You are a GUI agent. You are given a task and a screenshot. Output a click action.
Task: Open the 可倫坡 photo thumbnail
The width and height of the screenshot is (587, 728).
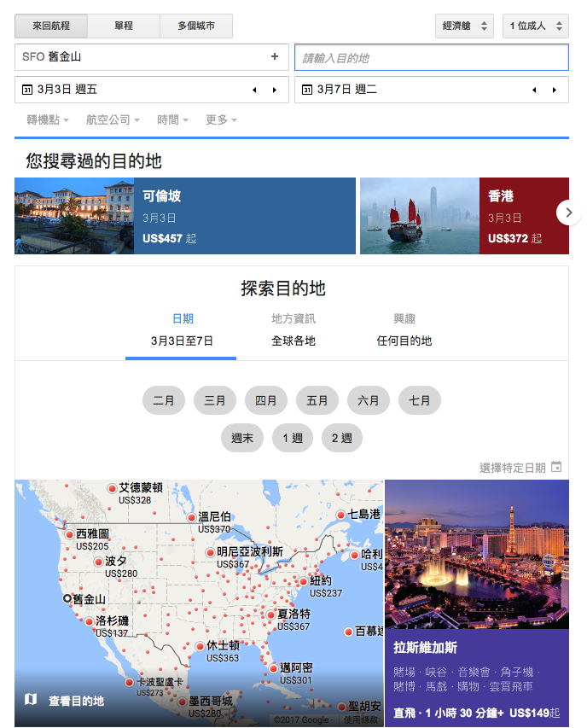pyautogui.click(x=74, y=216)
